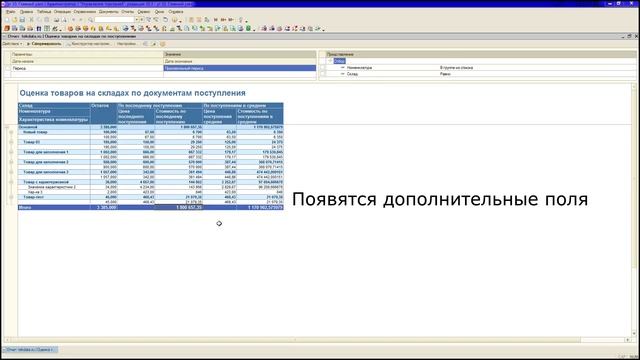Click the Товар с характеристикой row label

click(x=46, y=182)
